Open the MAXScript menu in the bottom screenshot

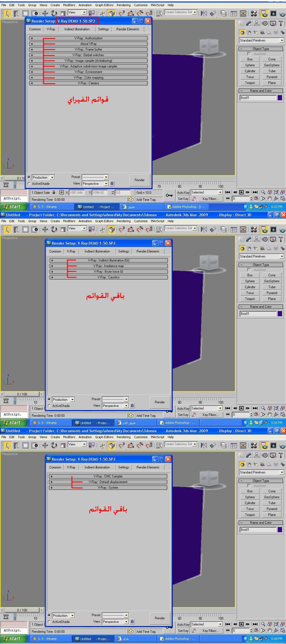click(158, 437)
